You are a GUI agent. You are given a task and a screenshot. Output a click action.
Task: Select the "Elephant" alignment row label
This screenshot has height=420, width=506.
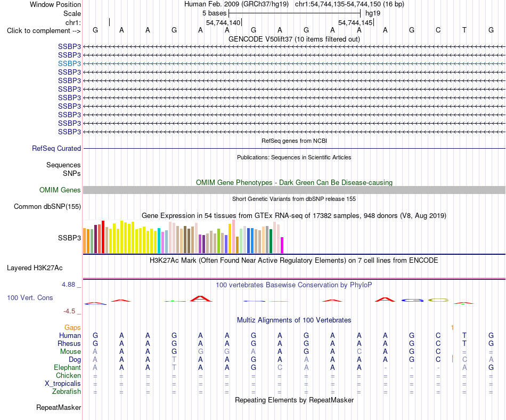[x=67, y=368]
